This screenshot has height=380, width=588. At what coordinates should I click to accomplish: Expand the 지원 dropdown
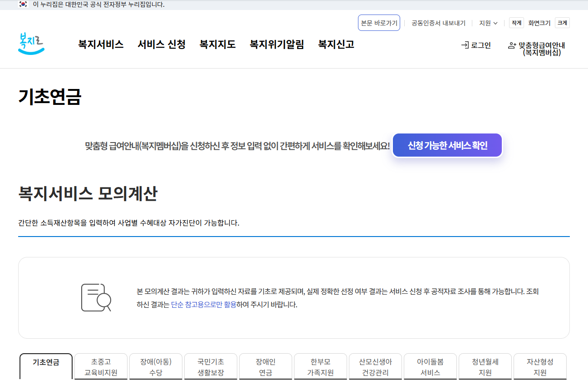point(488,23)
